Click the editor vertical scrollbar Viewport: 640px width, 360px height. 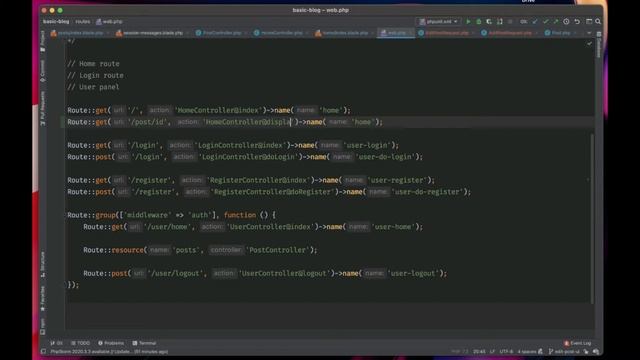pos(592,218)
